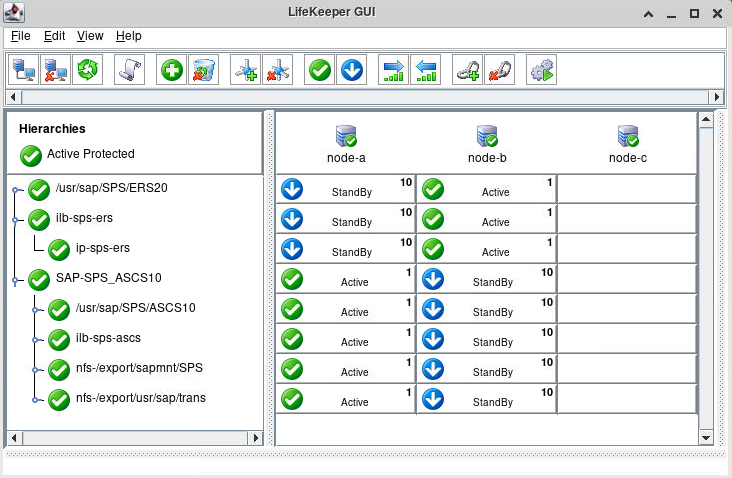This screenshot has height=478, width=732.
Task: Click StandBy icon for /usr/sap/SPS/ERS20 on node-a
Action: (292, 189)
